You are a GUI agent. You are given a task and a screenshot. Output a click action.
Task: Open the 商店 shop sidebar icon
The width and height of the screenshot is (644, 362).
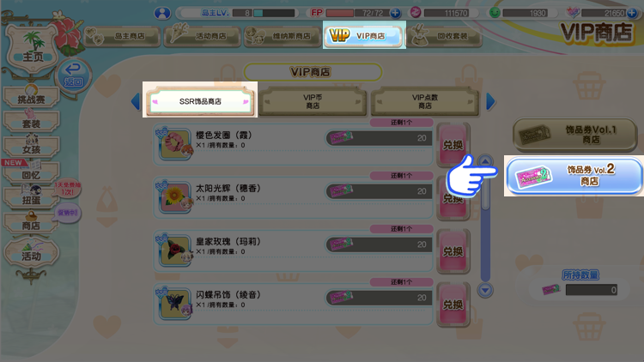[x=31, y=222]
